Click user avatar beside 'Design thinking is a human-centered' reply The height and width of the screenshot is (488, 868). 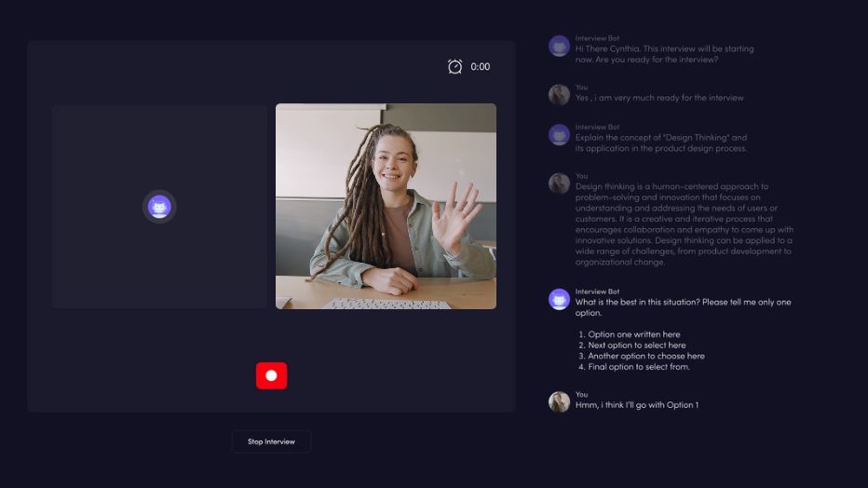[x=559, y=183]
